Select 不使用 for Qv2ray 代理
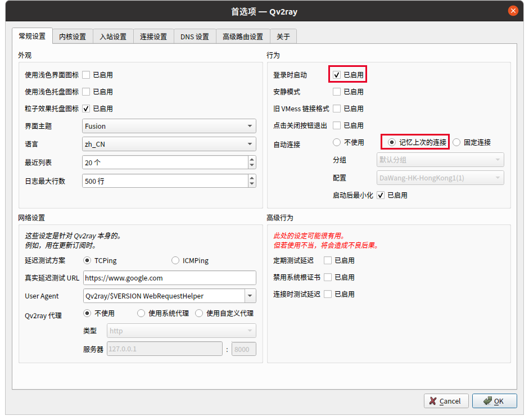 click(87, 313)
